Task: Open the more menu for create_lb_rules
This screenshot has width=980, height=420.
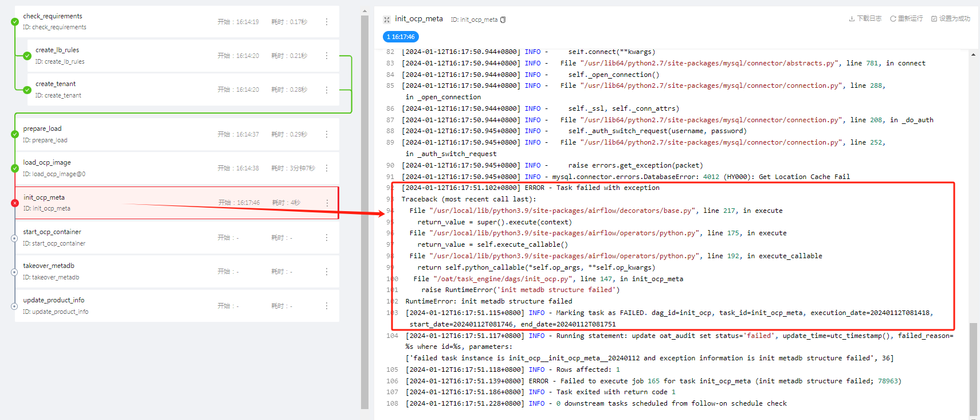Action: (327, 56)
